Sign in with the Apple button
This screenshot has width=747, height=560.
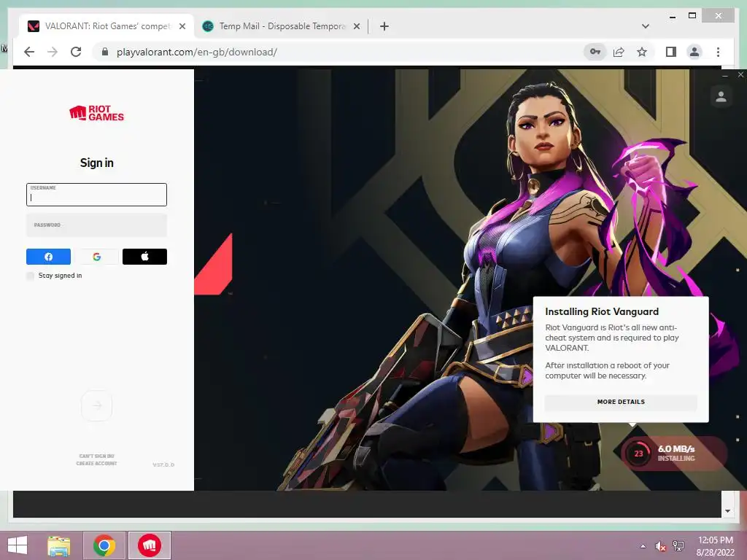[x=145, y=257]
